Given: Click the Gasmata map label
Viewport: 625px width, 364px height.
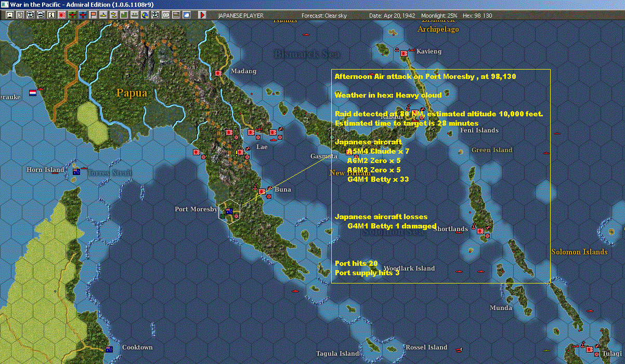Looking at the screenshot, I should (323, 156).
